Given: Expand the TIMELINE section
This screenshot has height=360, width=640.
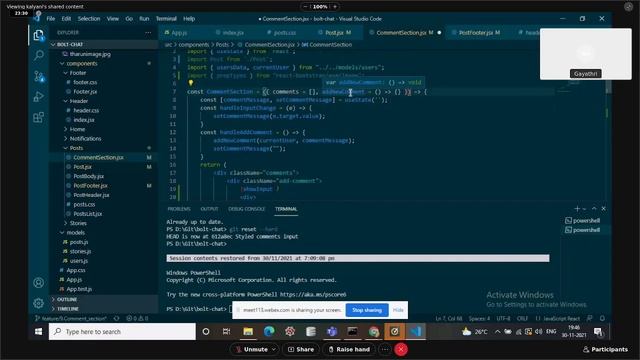Looking at the screenshot, I should tap(67, 309).
